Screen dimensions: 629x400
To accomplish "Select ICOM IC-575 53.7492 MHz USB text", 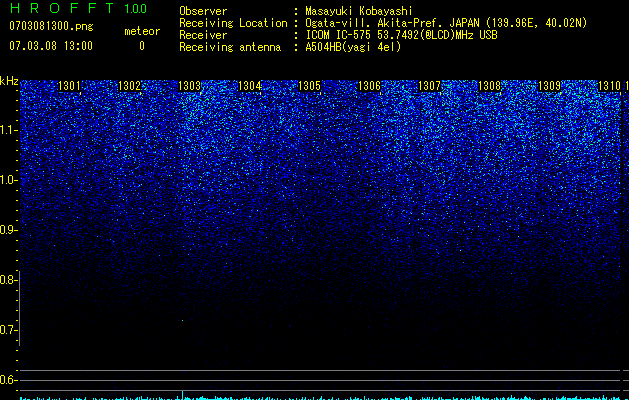I will point(401,35).
